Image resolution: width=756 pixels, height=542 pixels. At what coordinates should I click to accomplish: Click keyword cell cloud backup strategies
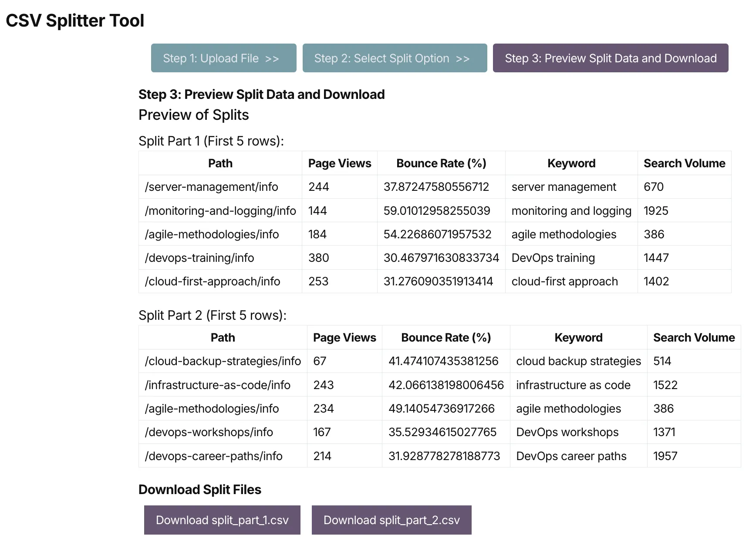tap(578, 361)
